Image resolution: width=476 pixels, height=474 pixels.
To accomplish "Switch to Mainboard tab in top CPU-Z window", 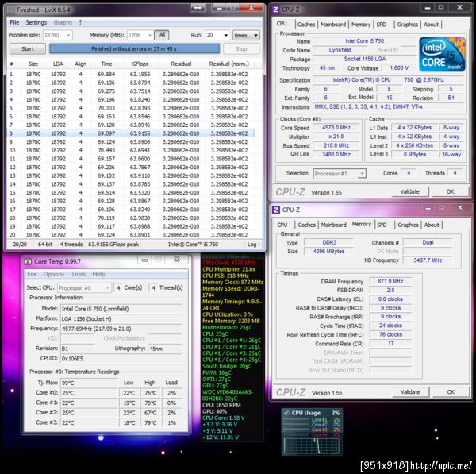I will click(x=333, y=25).
